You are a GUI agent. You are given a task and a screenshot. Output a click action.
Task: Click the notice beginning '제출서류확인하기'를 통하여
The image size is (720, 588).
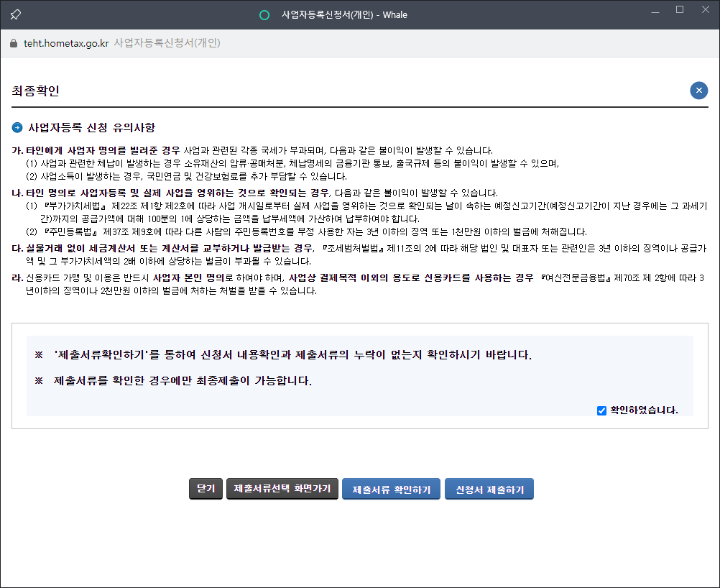[292, 355]
